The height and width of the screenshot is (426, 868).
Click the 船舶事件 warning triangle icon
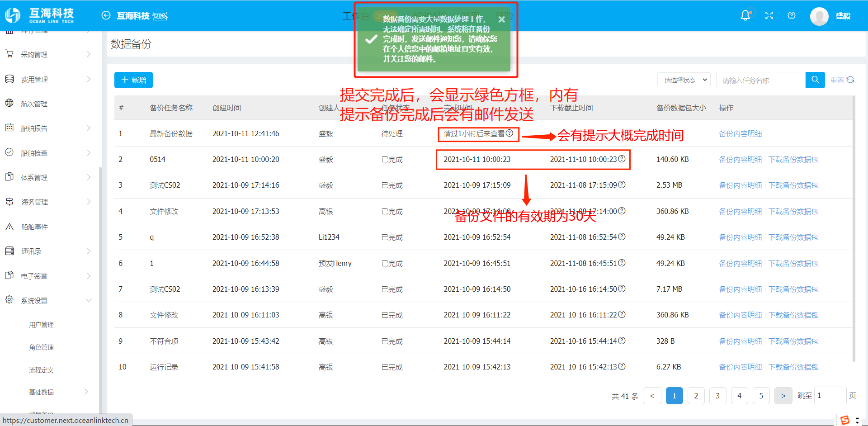(x=9, y=227)
